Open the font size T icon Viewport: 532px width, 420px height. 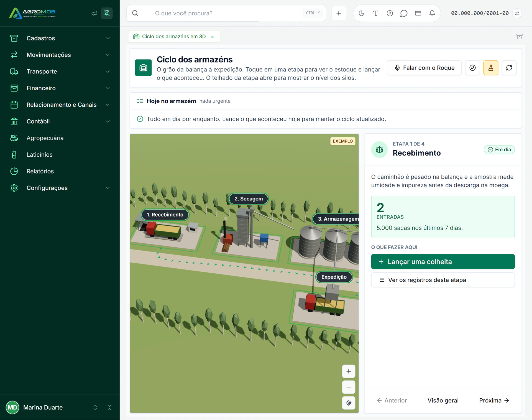376,13
